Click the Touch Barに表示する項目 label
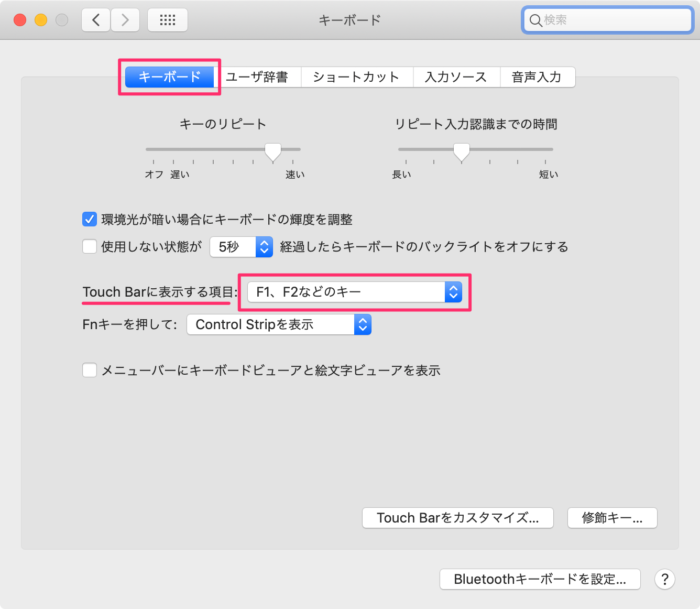This screenshot has width=700, height=609. pos(160,292)
